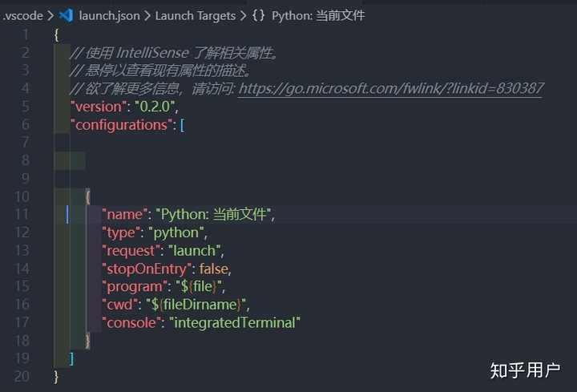Click the "console" key
The image size is (577, 392).
(131, 323)
